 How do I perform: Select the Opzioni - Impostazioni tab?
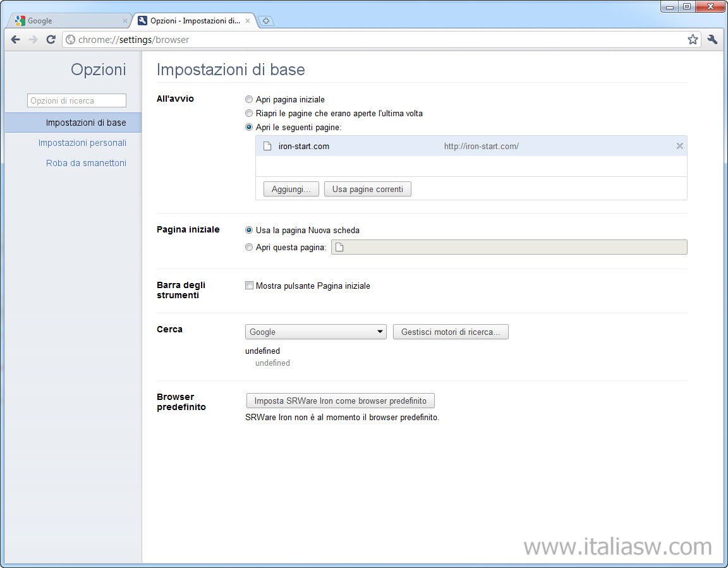[x=195, y=21]
